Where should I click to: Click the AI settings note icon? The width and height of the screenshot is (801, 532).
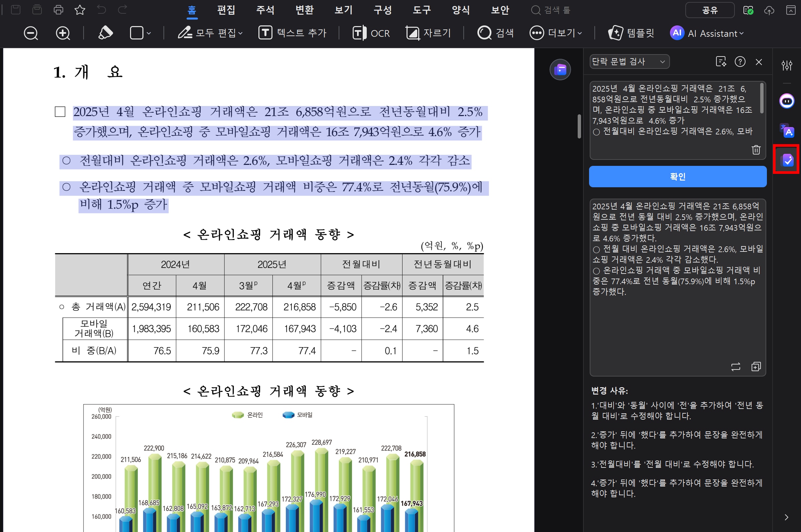[721, 62]
